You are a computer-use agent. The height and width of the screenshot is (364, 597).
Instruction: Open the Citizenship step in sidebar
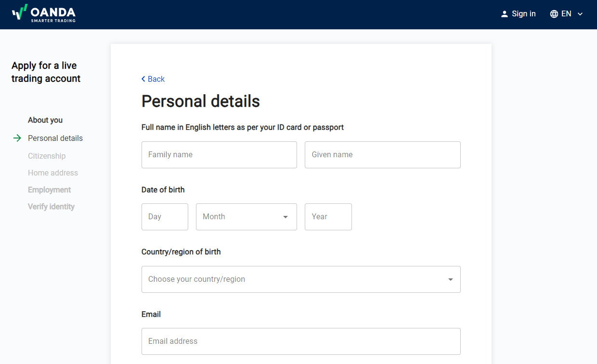tap(47, 156)
